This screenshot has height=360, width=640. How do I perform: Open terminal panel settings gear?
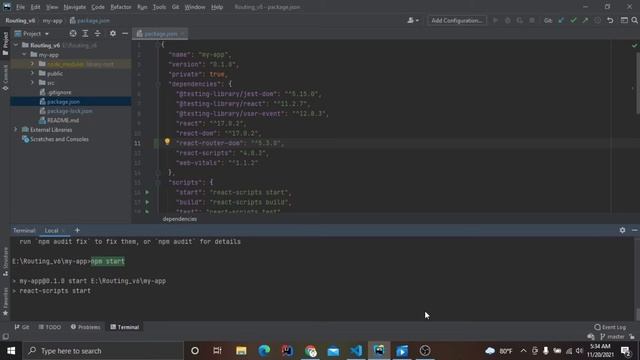click(622, 230)
